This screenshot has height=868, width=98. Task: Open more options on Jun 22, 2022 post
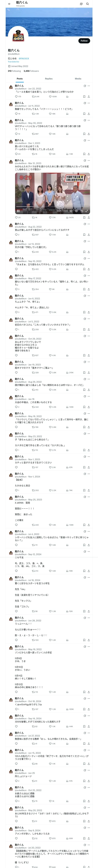pos(89,86)
